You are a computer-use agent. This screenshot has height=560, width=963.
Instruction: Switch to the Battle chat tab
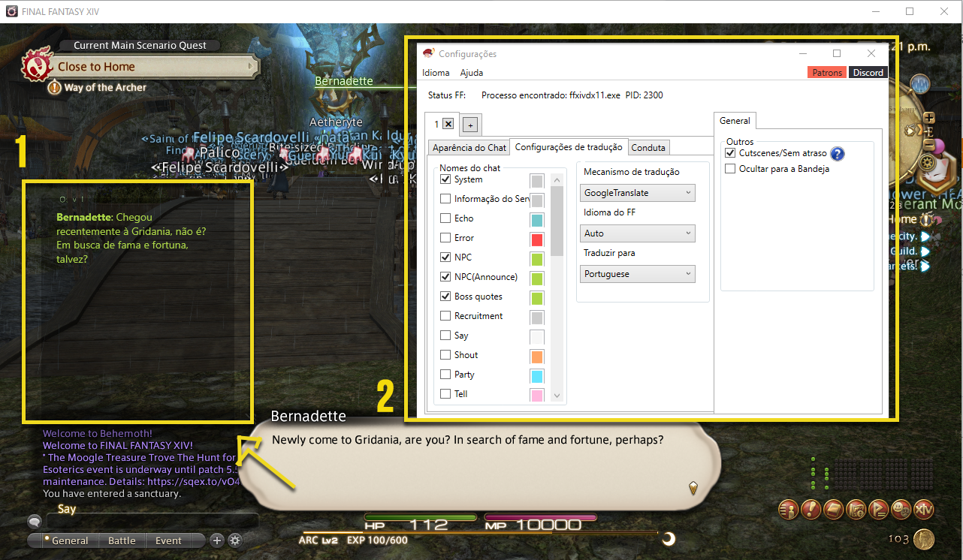[122, 540]
